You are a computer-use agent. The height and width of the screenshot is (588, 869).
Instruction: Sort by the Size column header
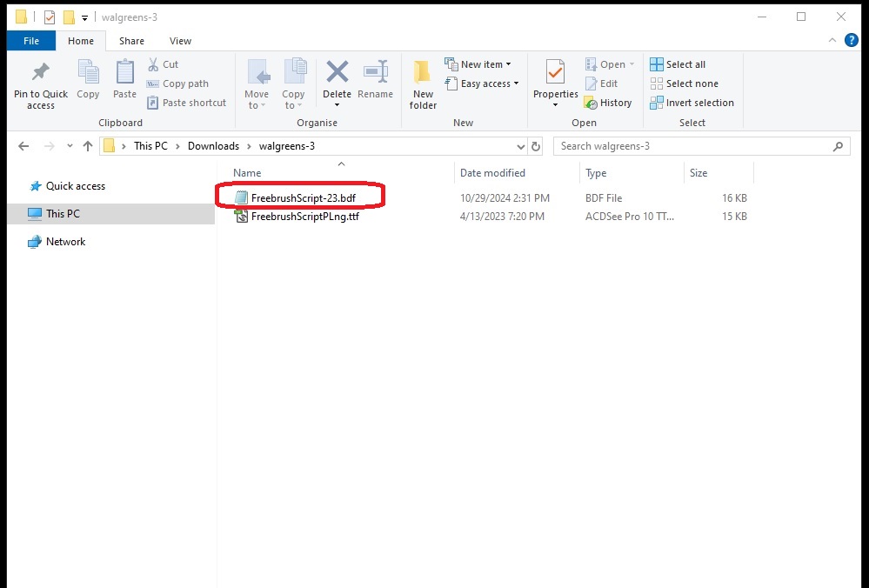click(699, 173)
